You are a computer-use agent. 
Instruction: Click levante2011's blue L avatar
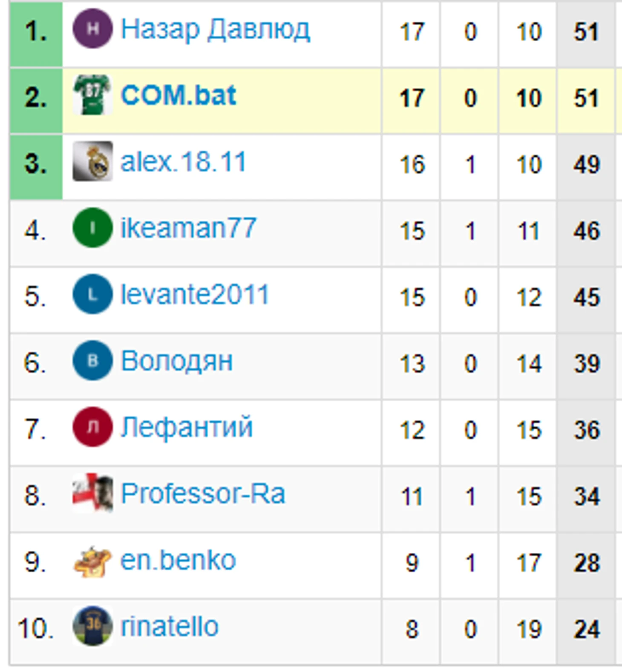click(x=92, y=294)
